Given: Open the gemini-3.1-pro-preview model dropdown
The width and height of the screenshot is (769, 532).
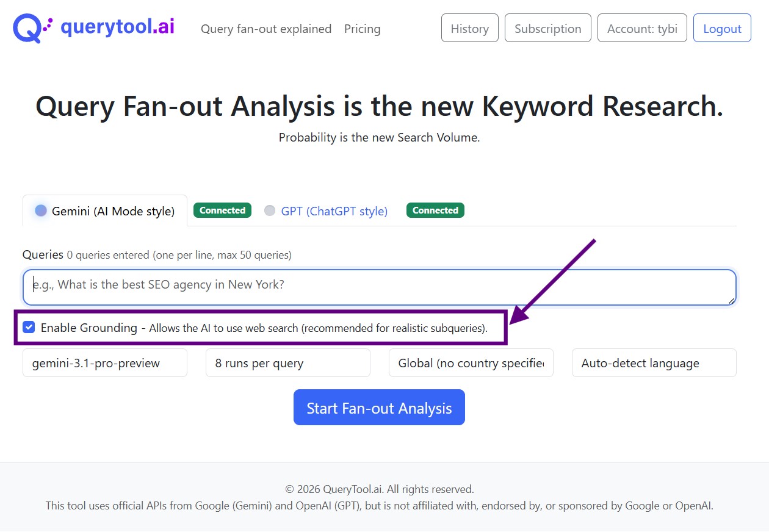Looking at the screenshot, I should click(x=105, y=363).
